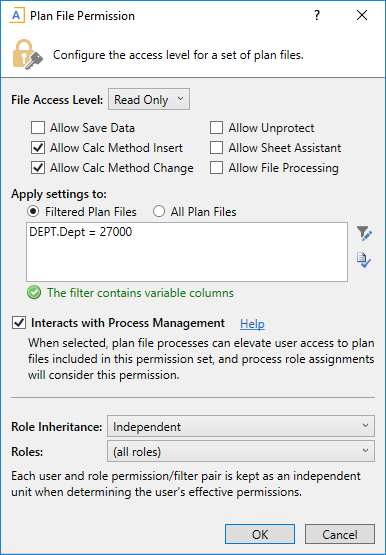Enable Allow Save Data checkbox
This screenshot has height=555, width=386.
pos(38,128)
